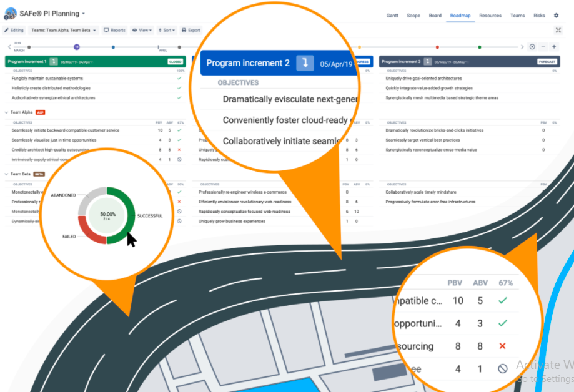Click checkmark for Seamlessly visualize just in time
This screenshot has height=392, width=574.
pyautogui.click(x=179, y=140)
